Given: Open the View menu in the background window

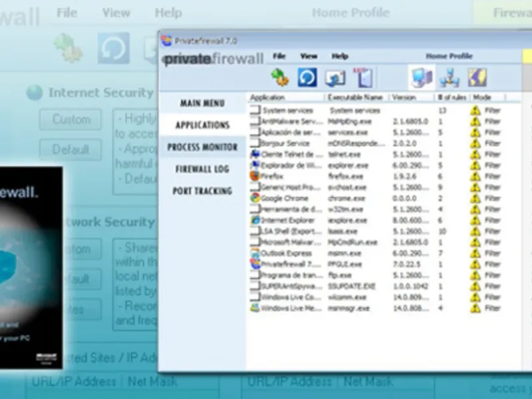Looking at the screenshot, I should 116,13.
